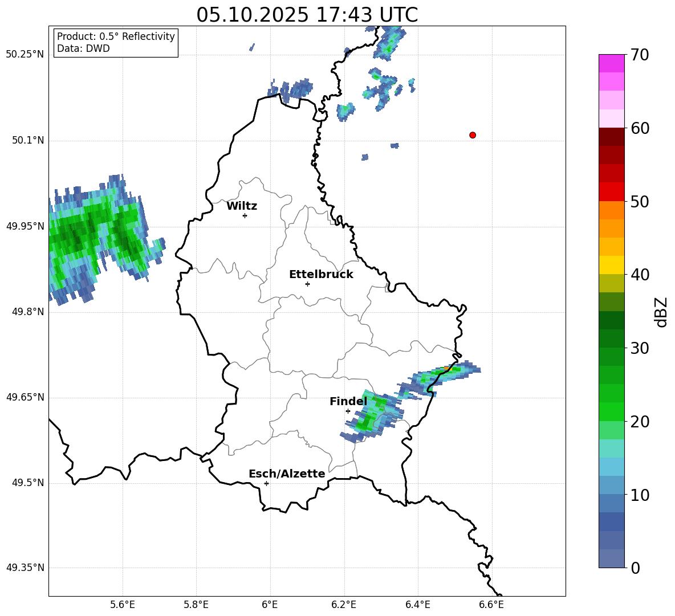Click the 50.1°N latitude label
The height and width of the screenshot is (616, 675).
click(x=28, y=140)
